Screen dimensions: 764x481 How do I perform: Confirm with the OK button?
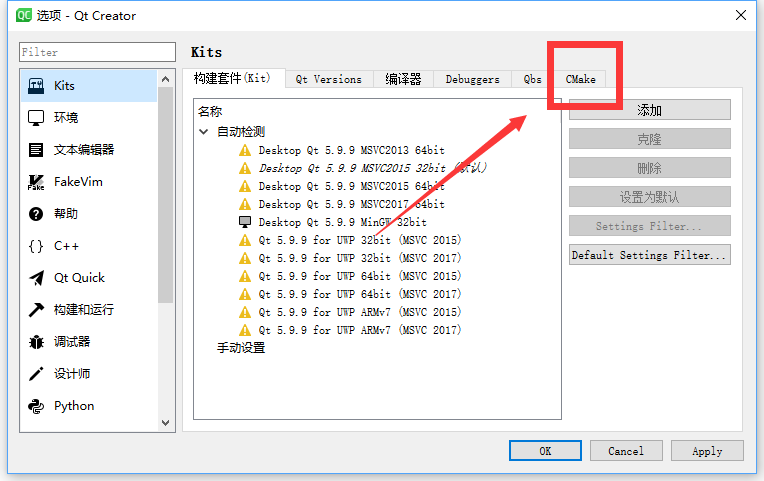point(545,451)
